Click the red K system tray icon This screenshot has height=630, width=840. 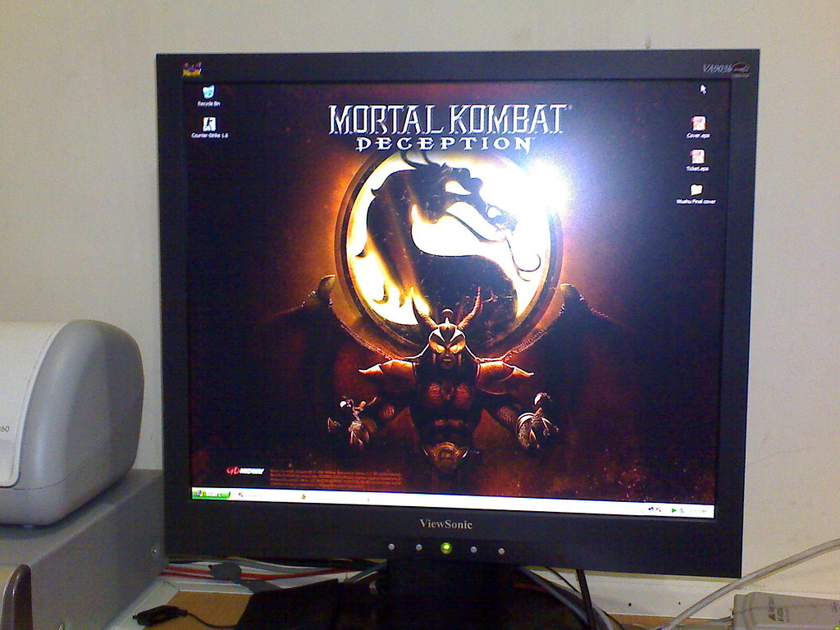click(x=659, y=509)
